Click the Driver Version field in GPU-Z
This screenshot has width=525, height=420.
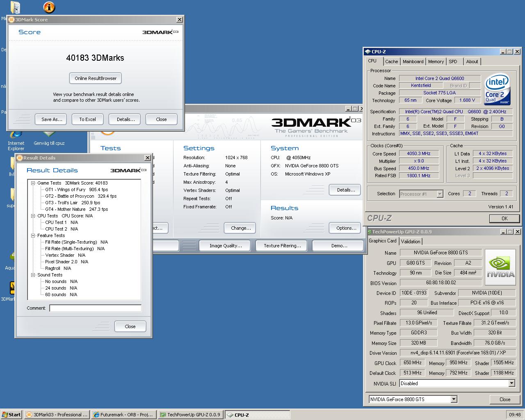(458, 353)
